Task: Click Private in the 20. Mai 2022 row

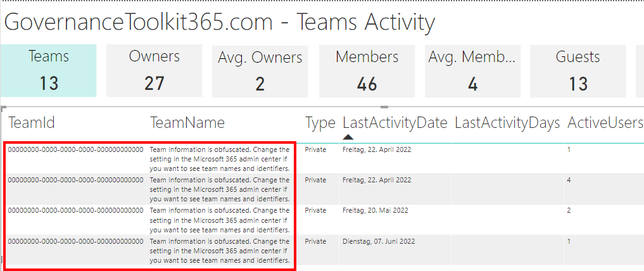Action: [x=315, y=210]
